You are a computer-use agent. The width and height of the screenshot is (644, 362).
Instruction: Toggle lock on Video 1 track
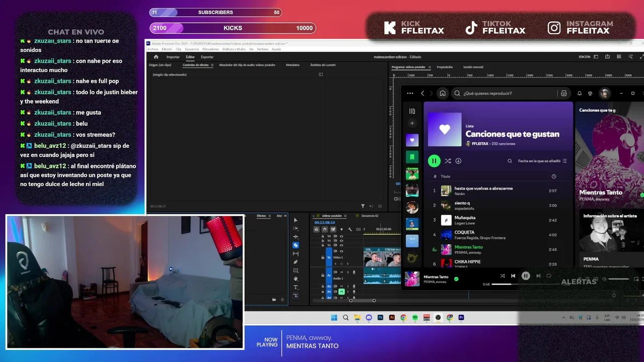click(324, 257)
